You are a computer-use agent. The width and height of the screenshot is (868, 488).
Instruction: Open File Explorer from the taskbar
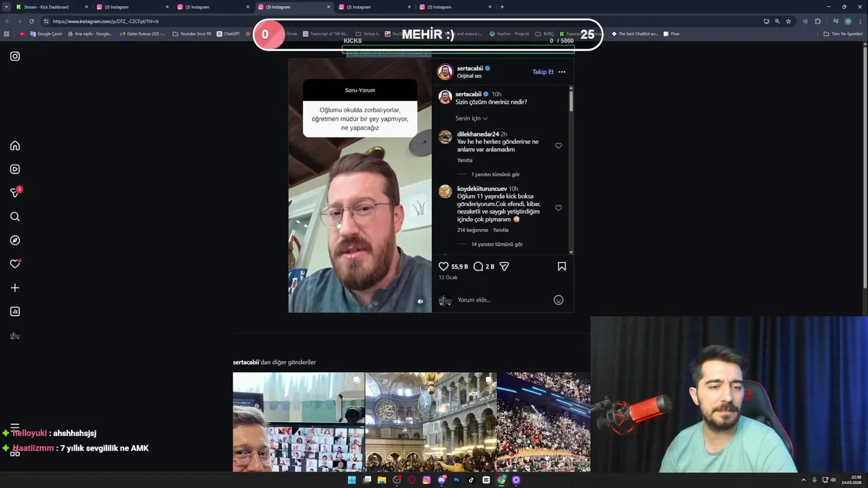(x=382, y=480)
